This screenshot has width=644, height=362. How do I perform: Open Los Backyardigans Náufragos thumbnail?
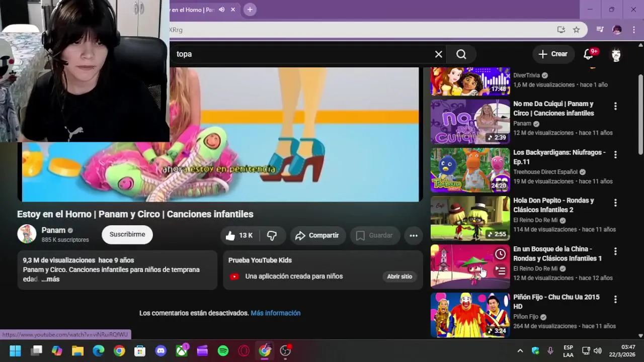pyautogui.click(x=470, y=170)
